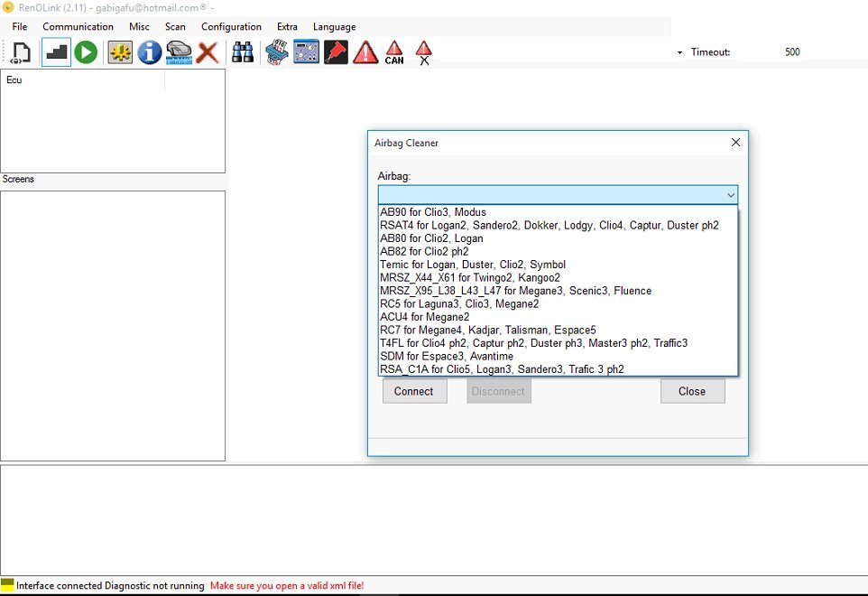Click the Timeout value field
Viewport: 868px width, 596px height.
click(792, 52)
